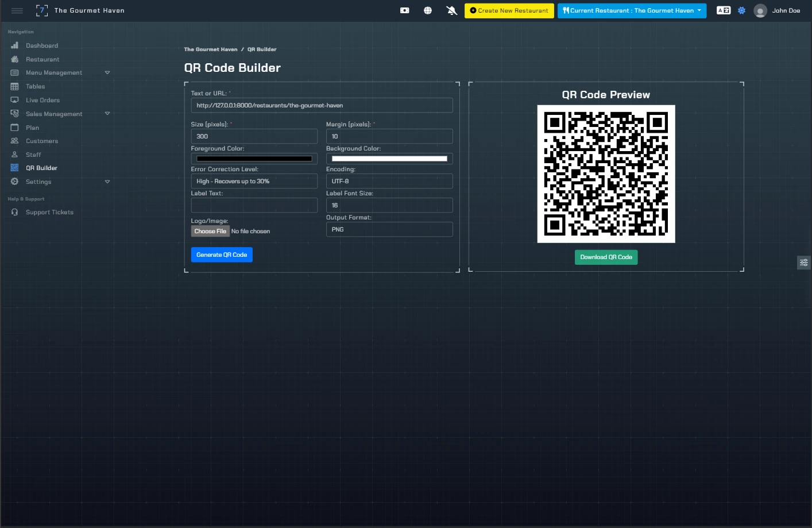Screen dimensions: 812x528
Task: Click the cash banknote icon in top bar
Action: 405,10
